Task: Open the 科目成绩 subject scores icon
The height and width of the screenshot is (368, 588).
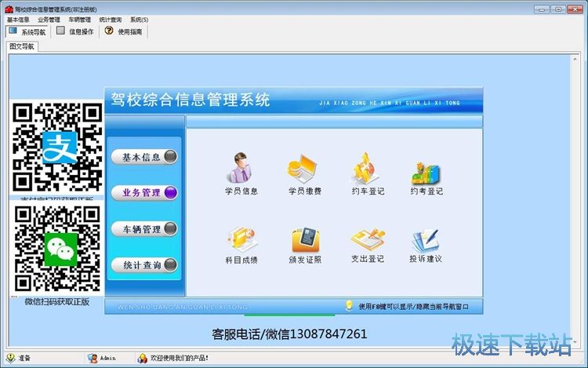Action: tap(242, 239)
